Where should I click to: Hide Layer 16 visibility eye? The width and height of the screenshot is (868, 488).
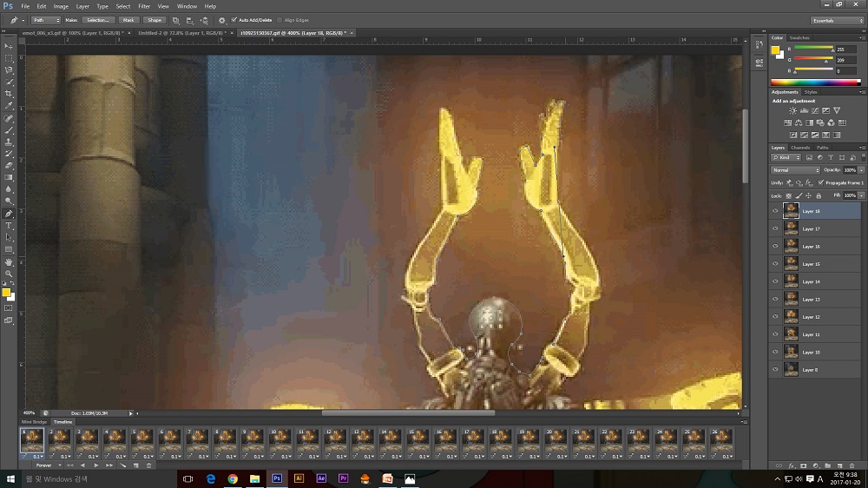tap(775, 247)
